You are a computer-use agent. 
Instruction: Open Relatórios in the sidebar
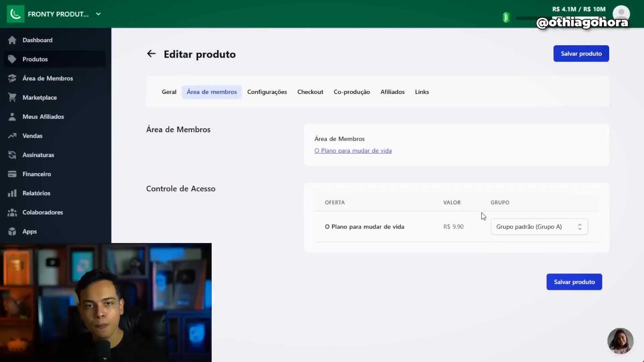tap(55, 193)
